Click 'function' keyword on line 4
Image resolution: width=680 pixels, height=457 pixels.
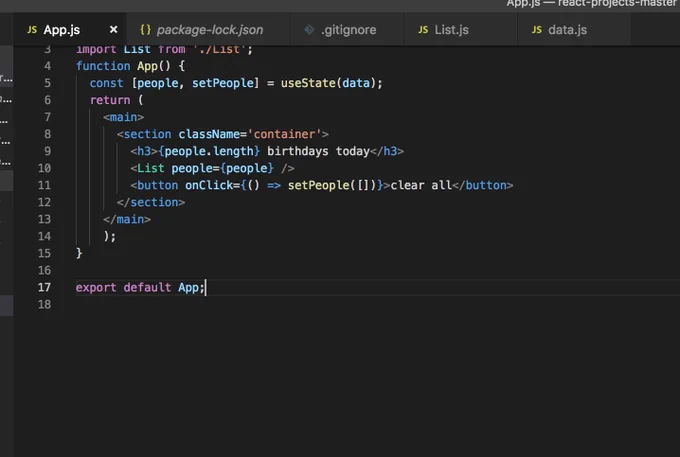(103, 66)
